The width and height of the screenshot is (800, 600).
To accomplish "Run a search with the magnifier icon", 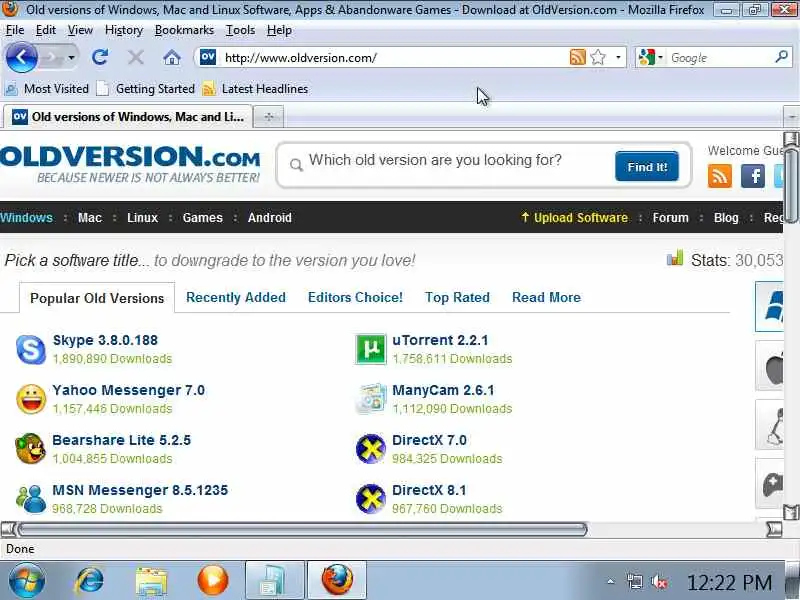I will pyautogui.click(x=781, y=57).
